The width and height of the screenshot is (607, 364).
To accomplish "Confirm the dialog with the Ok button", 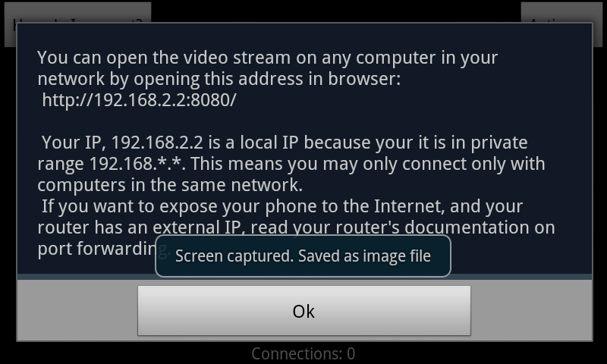I will (304, 311).
